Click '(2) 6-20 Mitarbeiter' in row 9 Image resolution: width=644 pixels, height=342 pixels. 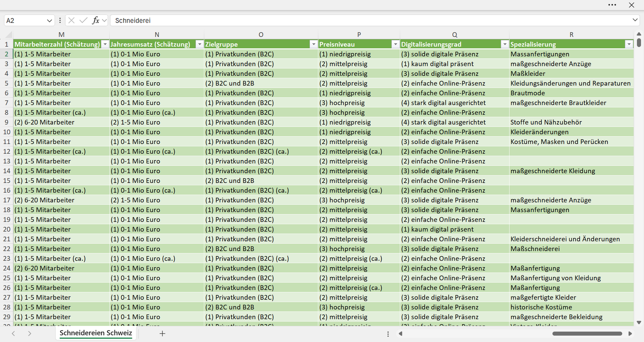click(61, 122)
